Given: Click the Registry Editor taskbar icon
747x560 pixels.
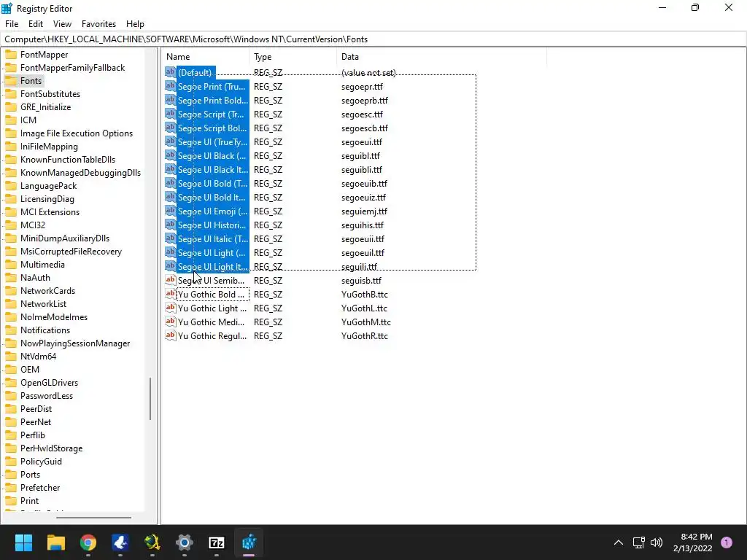Looking at the screenshot, I should tap(249, 542).
